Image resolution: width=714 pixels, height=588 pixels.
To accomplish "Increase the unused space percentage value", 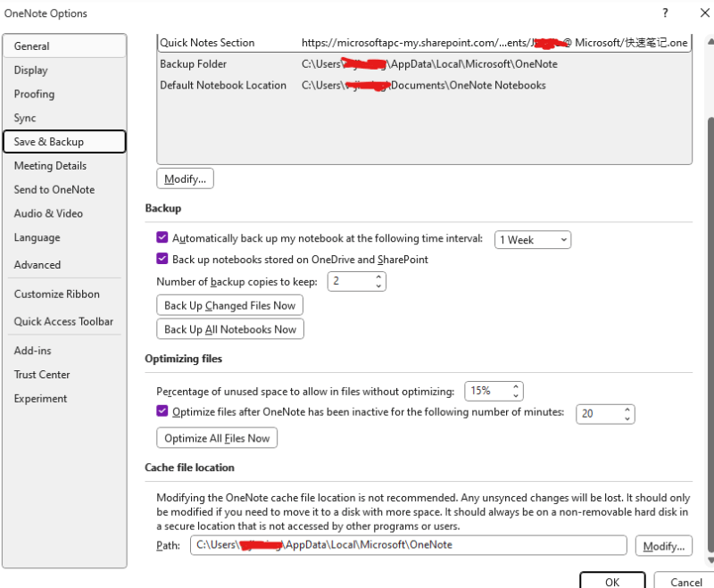I will [517, 386].
